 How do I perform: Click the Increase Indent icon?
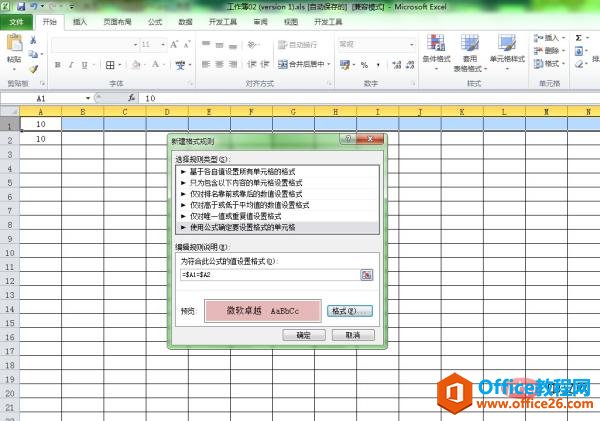tap(265, 64)
